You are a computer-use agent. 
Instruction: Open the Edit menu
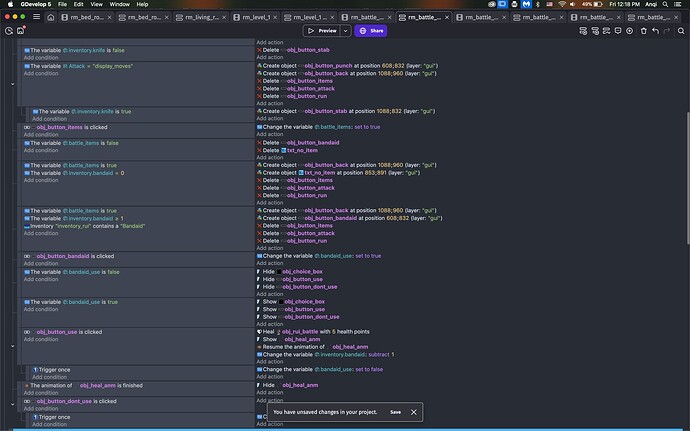(x=78, y=4)
